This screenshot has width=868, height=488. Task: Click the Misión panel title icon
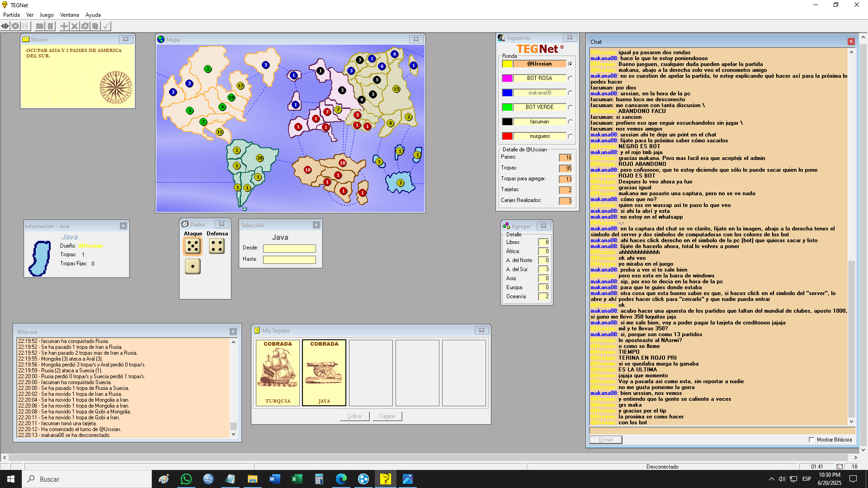pos(26,39)
